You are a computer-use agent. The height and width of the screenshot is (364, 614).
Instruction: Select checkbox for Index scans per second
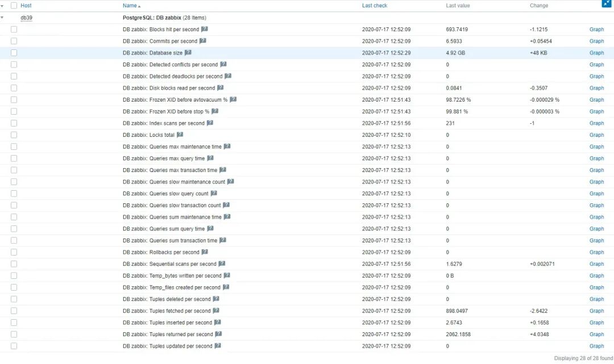[14, 123]
